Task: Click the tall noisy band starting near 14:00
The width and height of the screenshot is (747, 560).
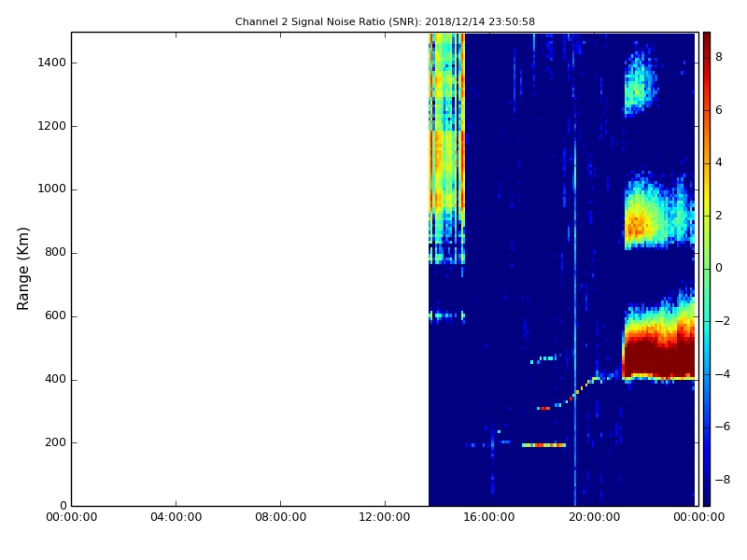Action: (x=447, y=147)
